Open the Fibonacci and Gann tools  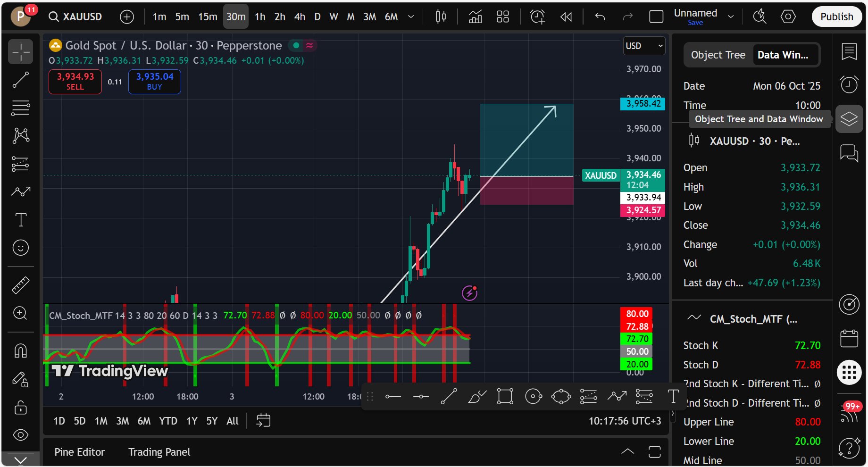pos(20,108)
